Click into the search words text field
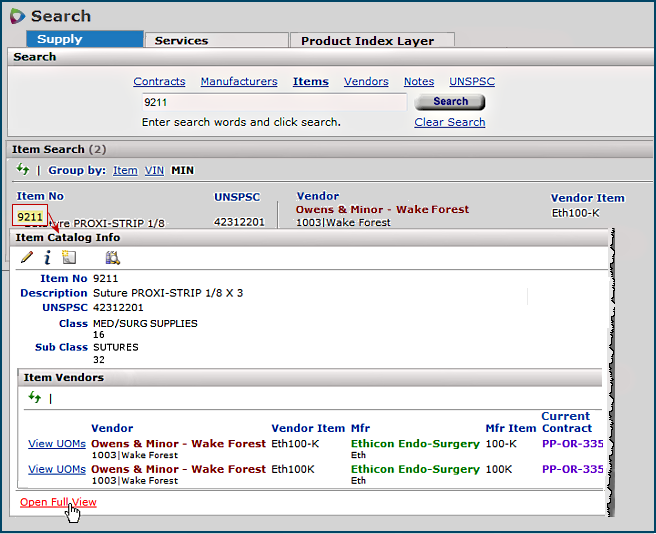 (x=272, y=102)
